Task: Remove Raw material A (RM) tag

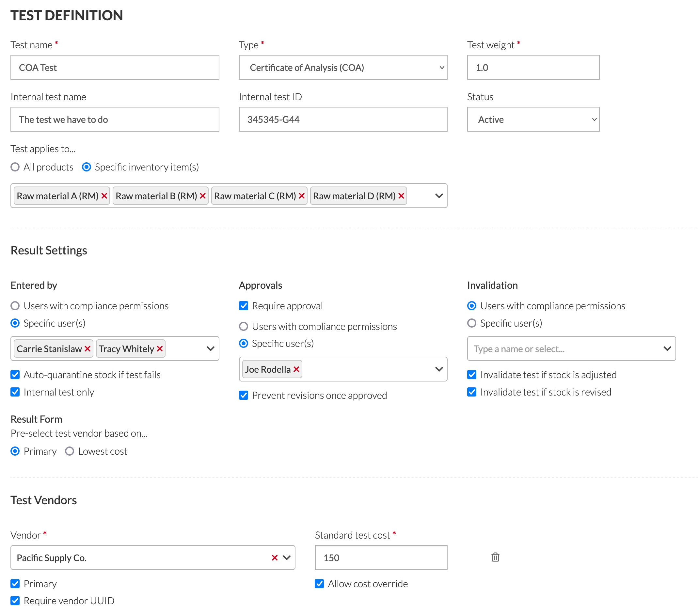Action: (x=104, y=196)
